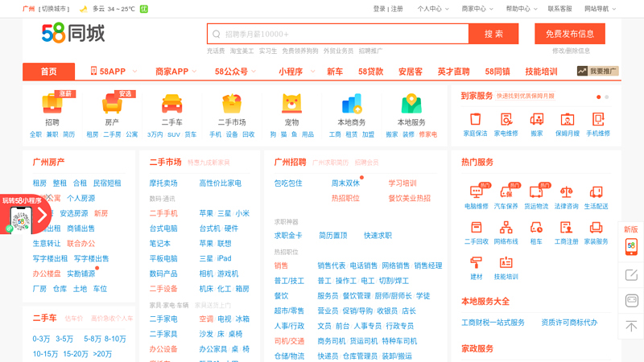Open the 电脑维修 hot service icon

point(477,191)
